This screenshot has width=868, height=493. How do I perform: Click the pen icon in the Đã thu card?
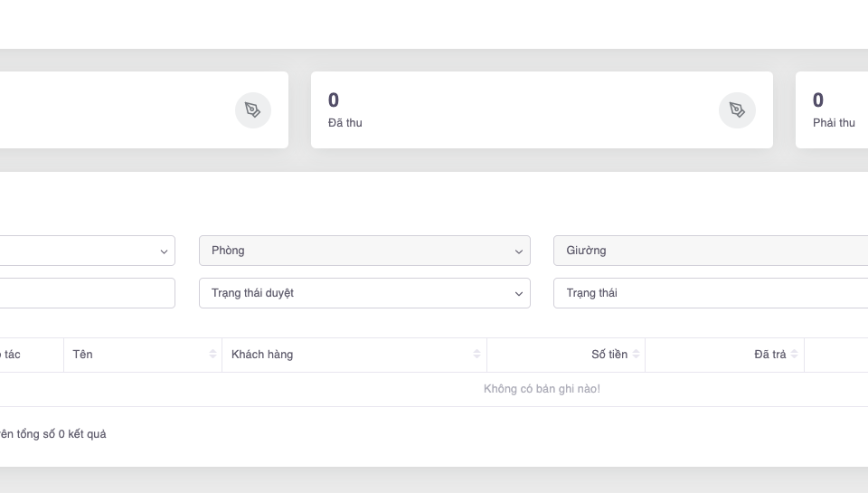pos(737,110)
